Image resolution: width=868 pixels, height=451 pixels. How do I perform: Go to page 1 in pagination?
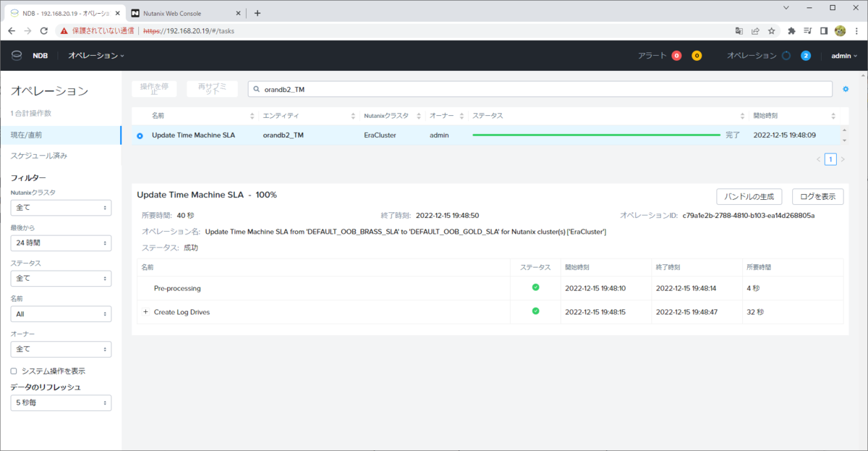830,159
